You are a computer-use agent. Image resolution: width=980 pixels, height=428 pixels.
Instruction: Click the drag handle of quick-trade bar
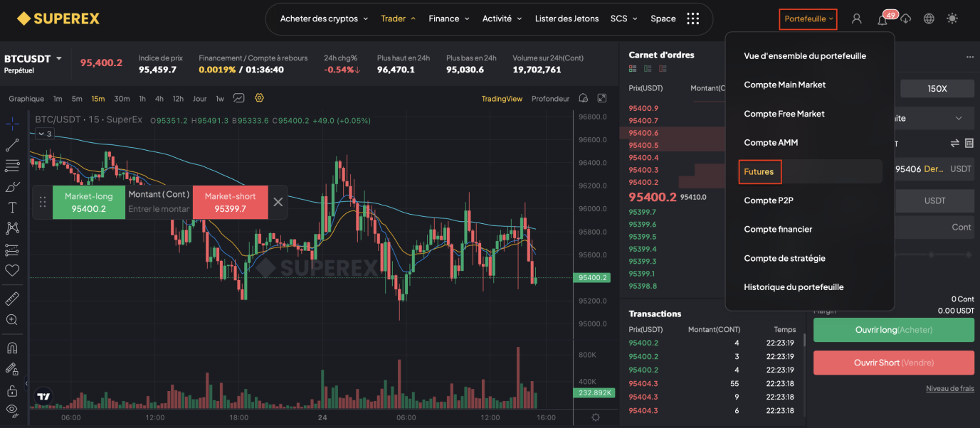pos(43,202)
